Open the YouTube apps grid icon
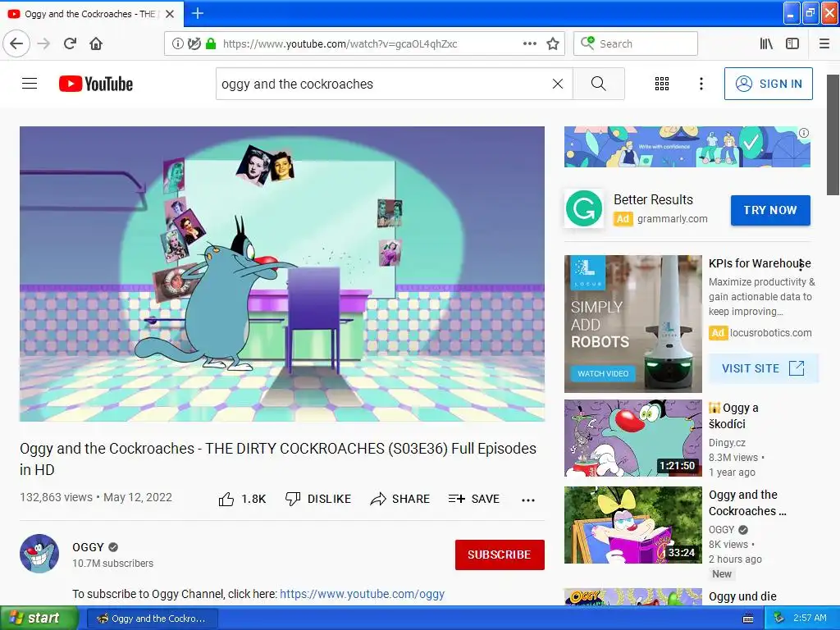This screenshot has width=840, height=630. click(x=662, y=84)
